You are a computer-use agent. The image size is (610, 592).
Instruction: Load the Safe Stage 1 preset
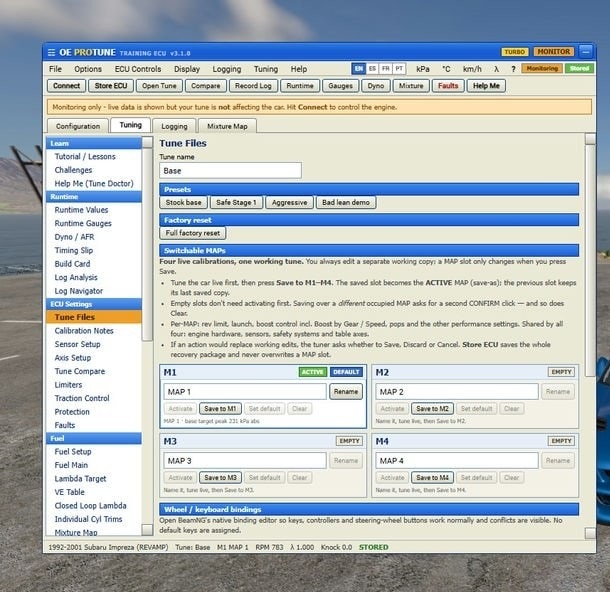click(236, 202)
